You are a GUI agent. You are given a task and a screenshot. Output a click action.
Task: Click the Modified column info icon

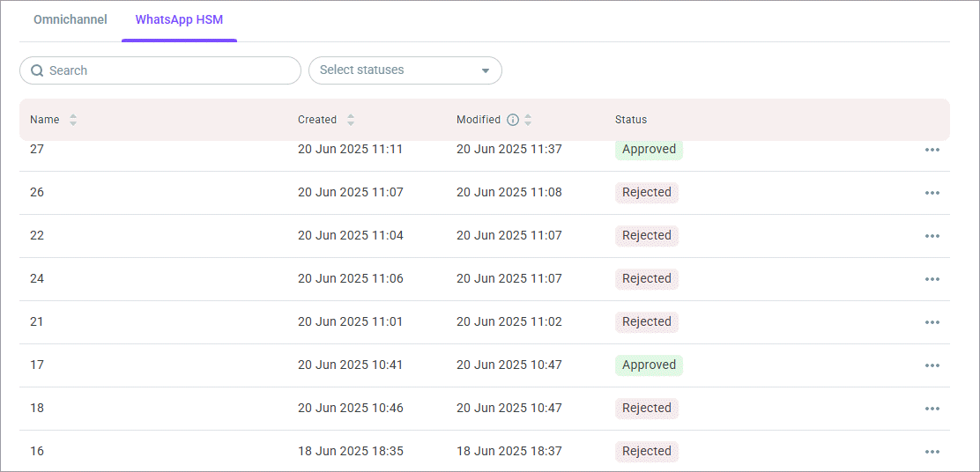pyautogui.click(x=513, y=120)
